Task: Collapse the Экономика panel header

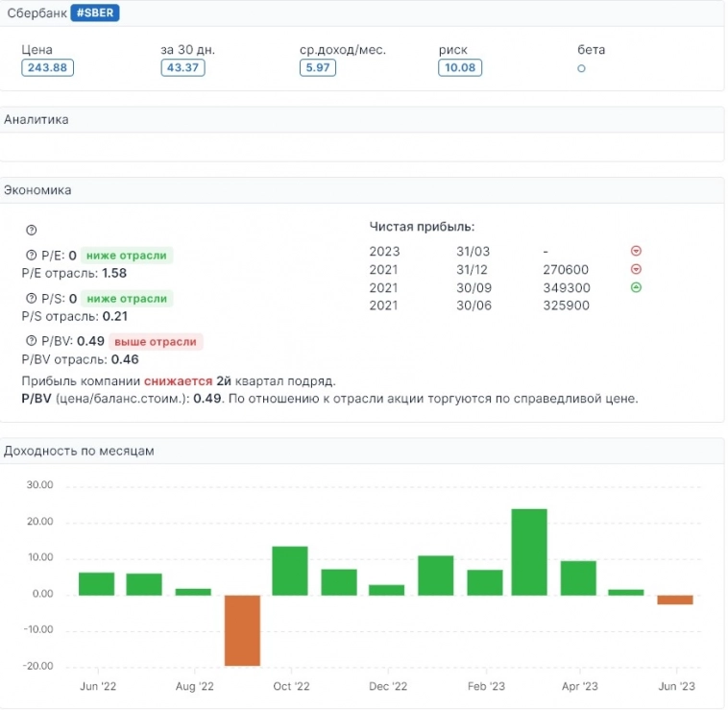Action: coord(361,190)
